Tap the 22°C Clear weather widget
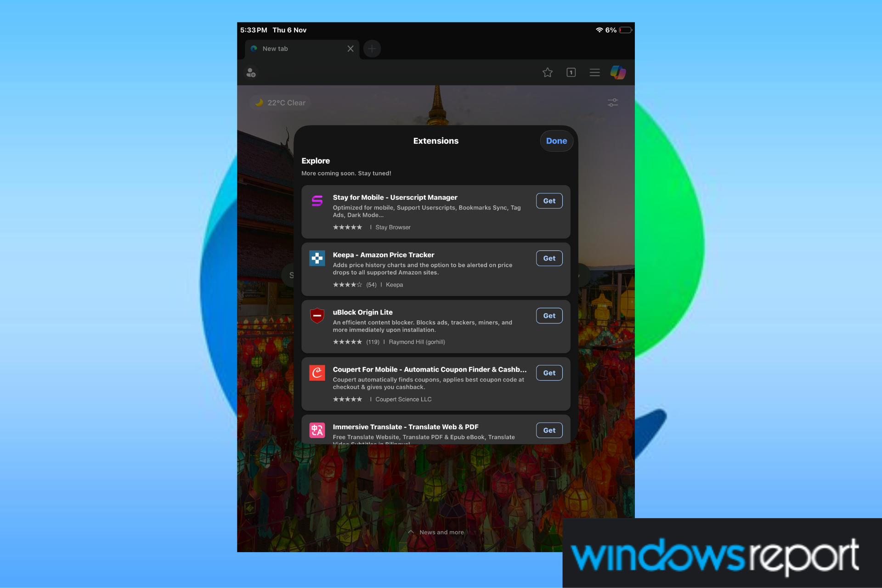 coord(280,102)
